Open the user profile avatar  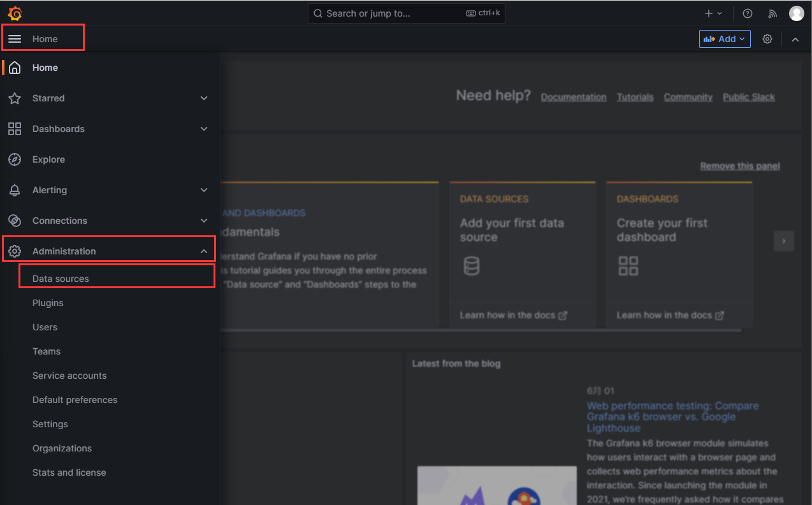[x=796, y=13]
